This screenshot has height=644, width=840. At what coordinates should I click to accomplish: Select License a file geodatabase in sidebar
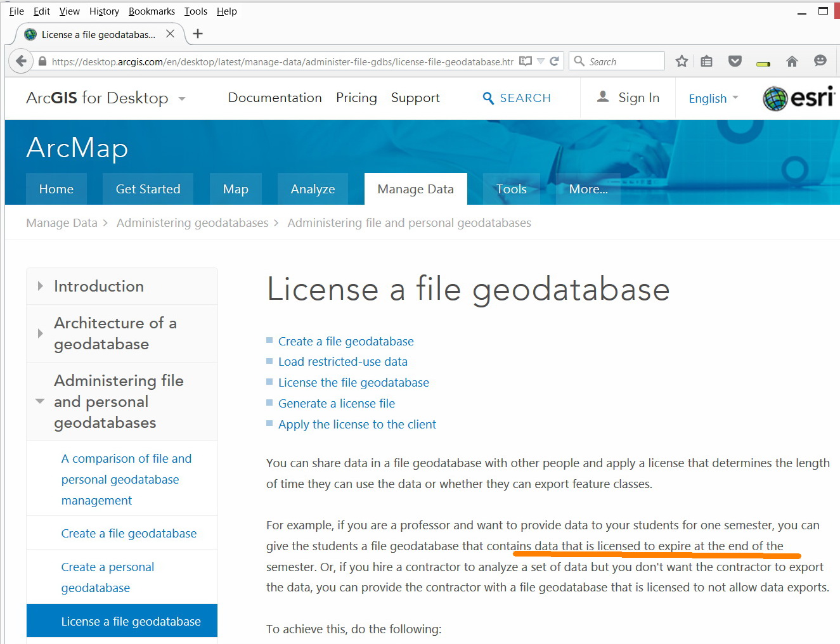click(122, 621)
